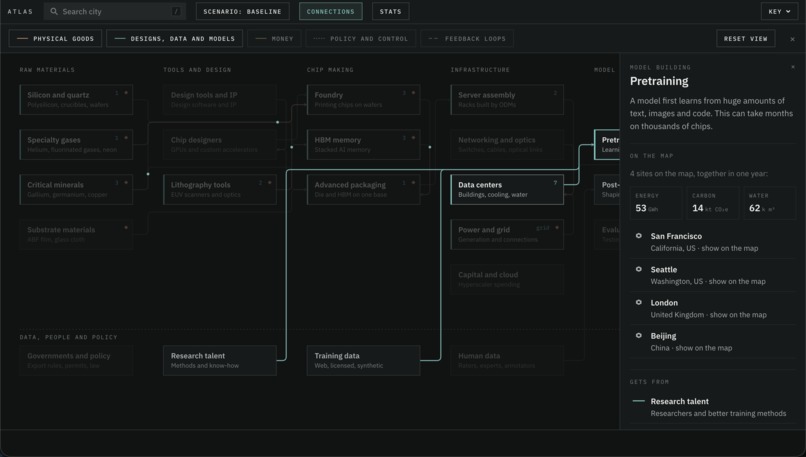
Task: Open the Human data node
Action: point(507,360)
